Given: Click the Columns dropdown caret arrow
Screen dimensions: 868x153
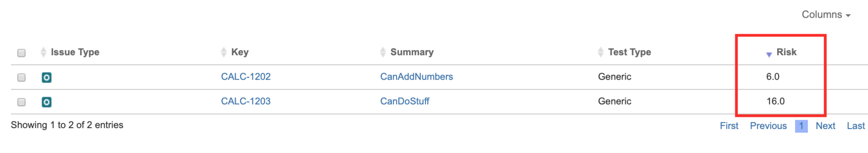Looking at the screenshot, I should pos(848,15).
